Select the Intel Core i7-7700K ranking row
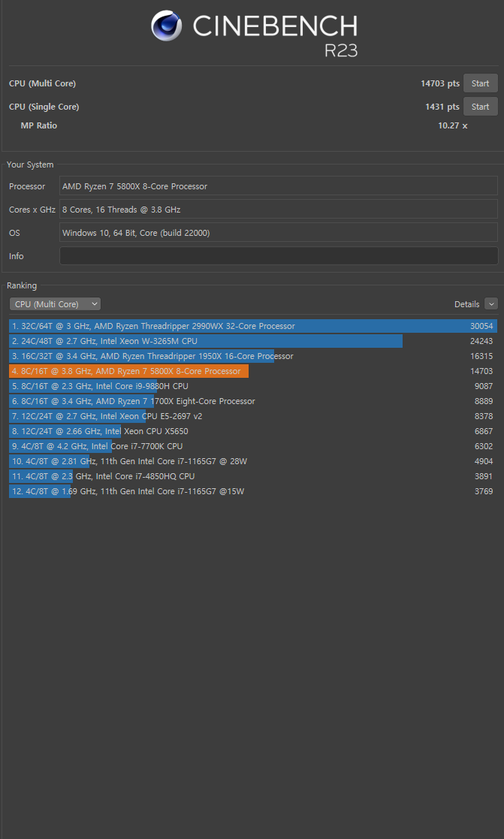 (253, 445)
